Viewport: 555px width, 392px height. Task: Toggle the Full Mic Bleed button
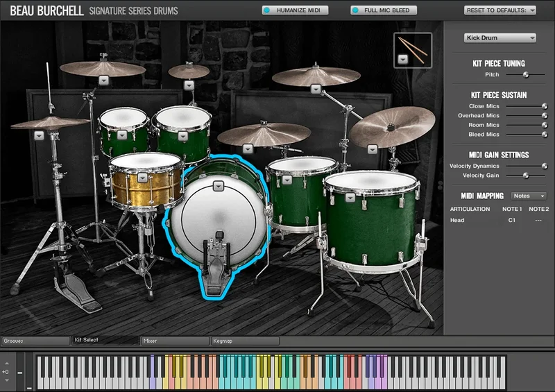384,10
